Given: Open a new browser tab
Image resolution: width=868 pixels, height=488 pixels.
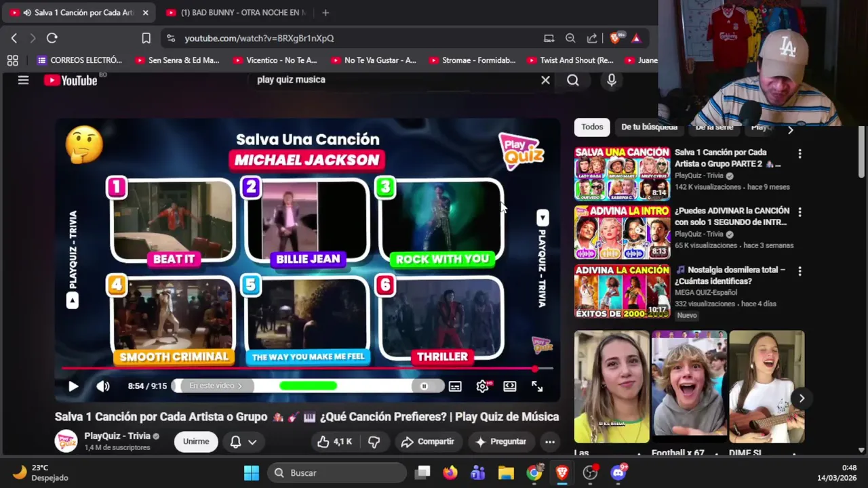Looking at the screenshot, I should [x=325, y=13].
